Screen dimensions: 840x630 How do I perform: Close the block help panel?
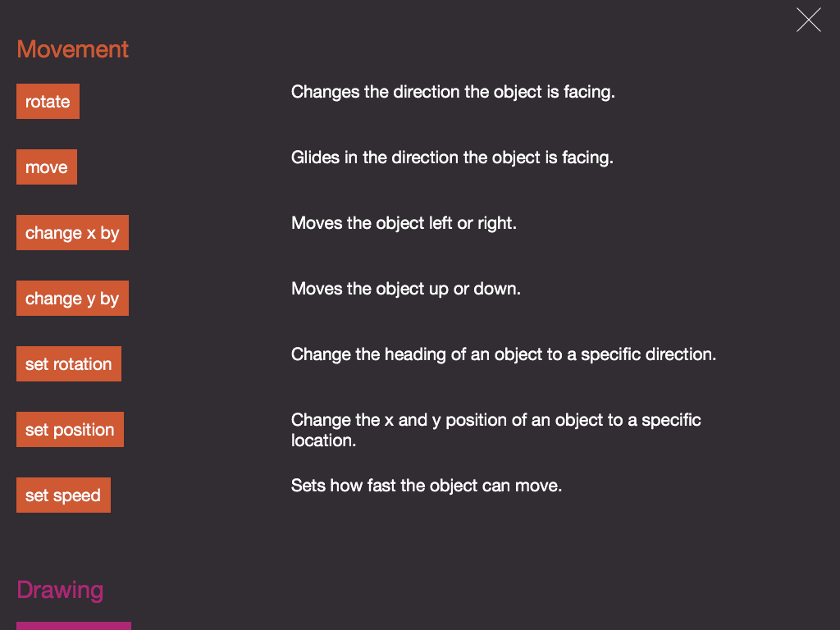808,20
